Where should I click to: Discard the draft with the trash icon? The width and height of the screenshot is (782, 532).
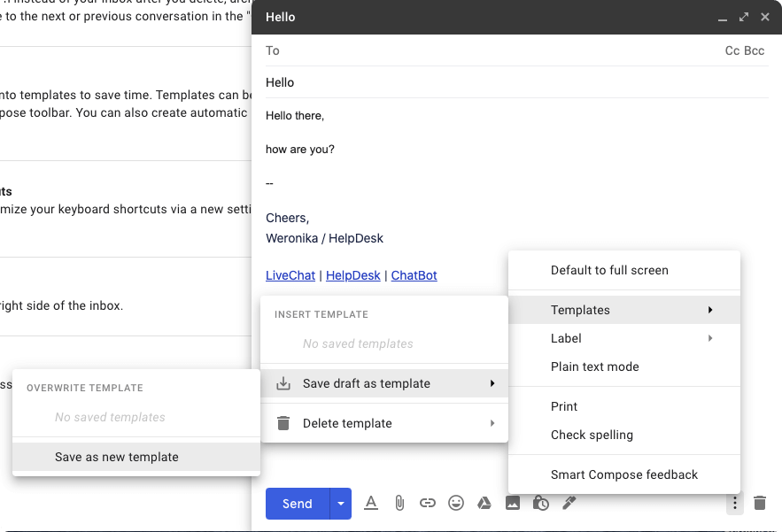(x=760, y=503)
